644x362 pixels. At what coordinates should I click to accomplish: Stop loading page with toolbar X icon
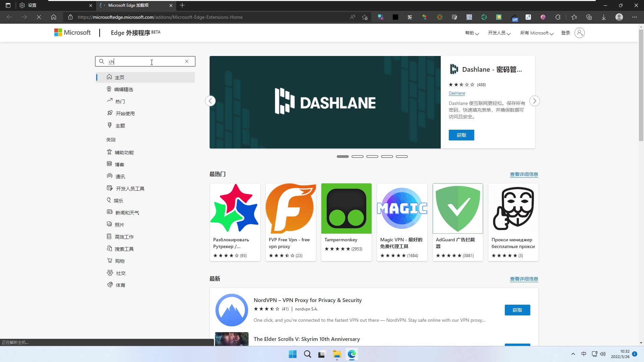pyautogui.click(x=39, y=17)
